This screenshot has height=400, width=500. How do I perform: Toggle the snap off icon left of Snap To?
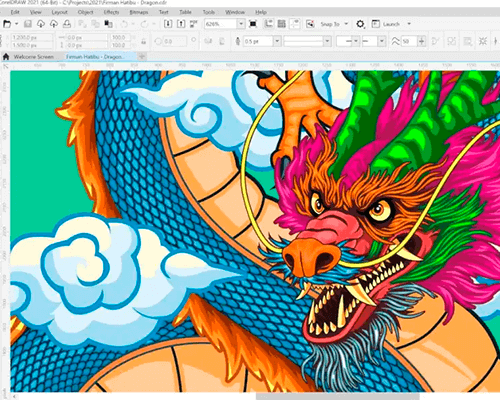click(310, 24)
